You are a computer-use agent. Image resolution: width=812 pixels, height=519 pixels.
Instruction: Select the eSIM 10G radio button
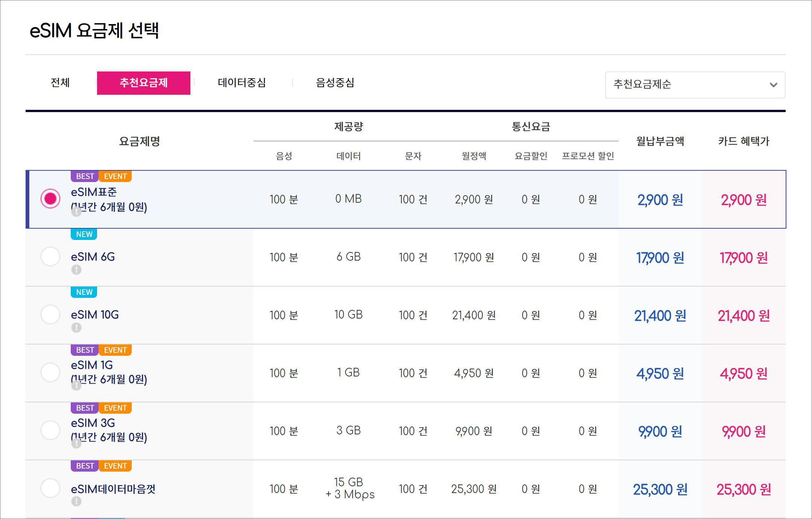coord(50,315)
